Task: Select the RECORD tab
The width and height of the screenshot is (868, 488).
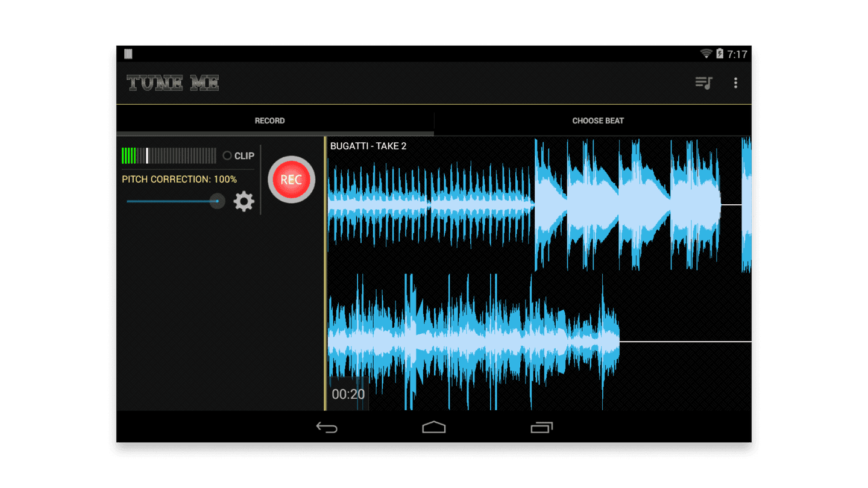Action: tap(269, 120)
